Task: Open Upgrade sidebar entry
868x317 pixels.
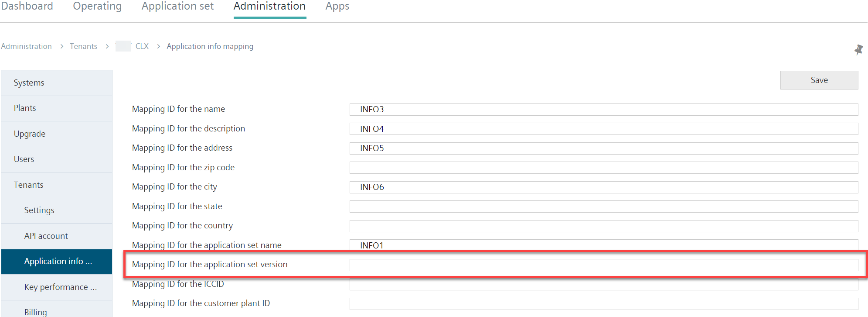Action: point(57,134)
